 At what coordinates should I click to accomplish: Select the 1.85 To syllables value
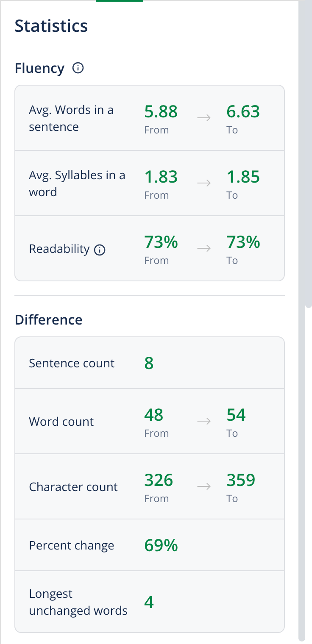tap(243, 177)
